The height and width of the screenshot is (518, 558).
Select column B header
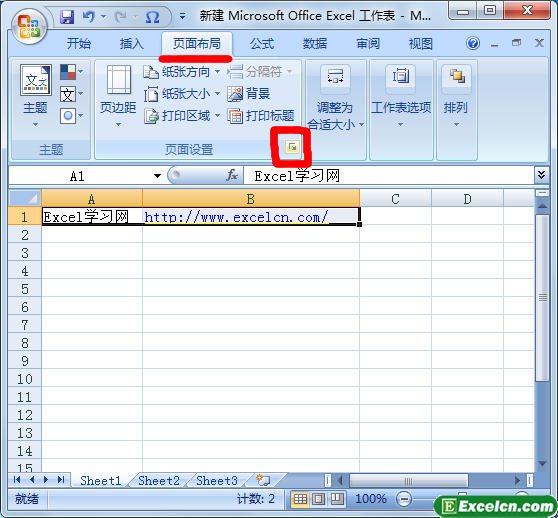(x=251, y=199)
